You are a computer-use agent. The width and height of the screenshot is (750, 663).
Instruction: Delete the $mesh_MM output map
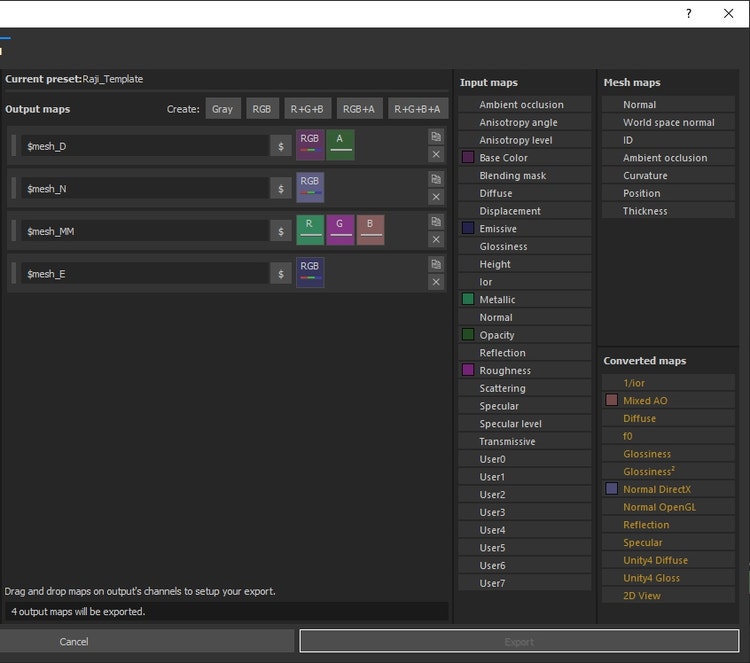(435, 239)
